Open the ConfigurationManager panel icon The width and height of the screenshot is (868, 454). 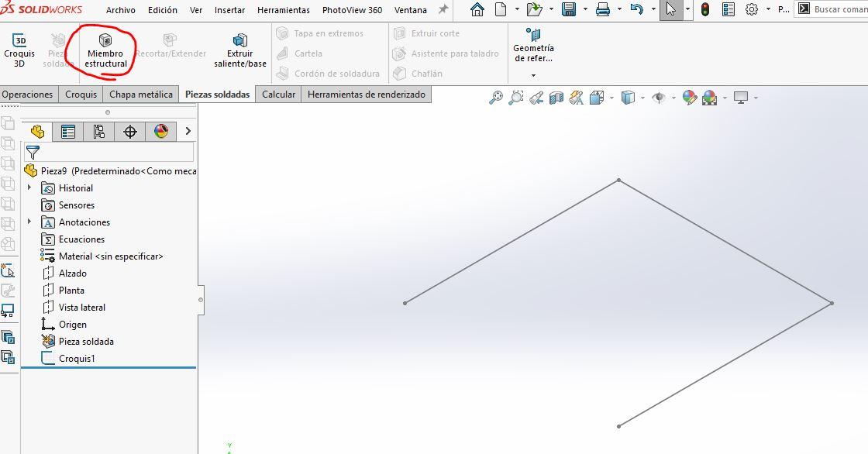98,132
